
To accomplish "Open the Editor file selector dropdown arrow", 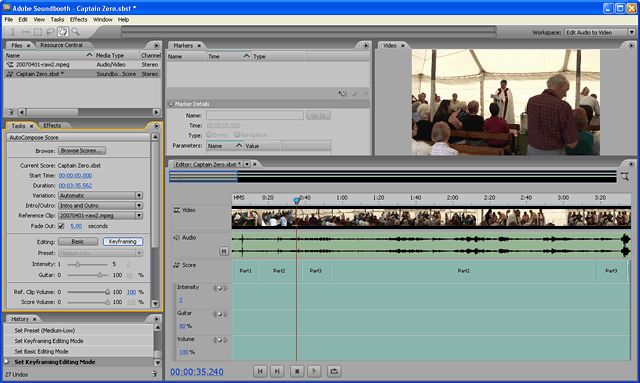I will coord(247,164).
